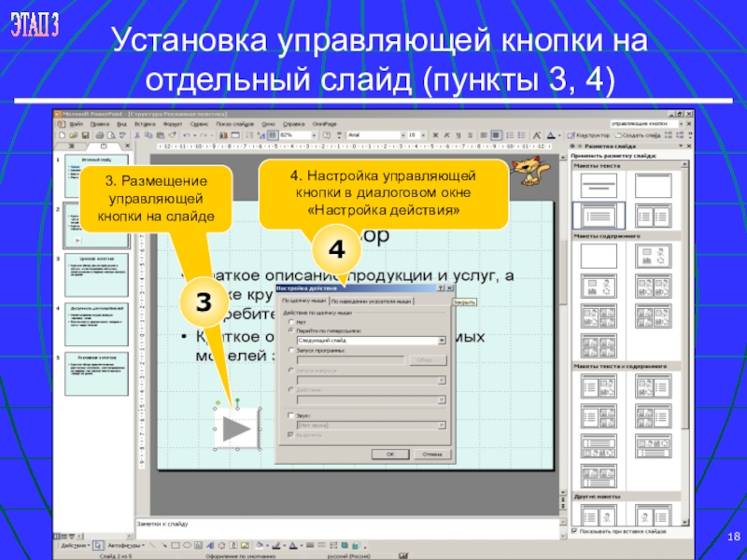This screenshot has width=747, height=560.
Task: Click the action button placed on the slide
Action: 236,430
